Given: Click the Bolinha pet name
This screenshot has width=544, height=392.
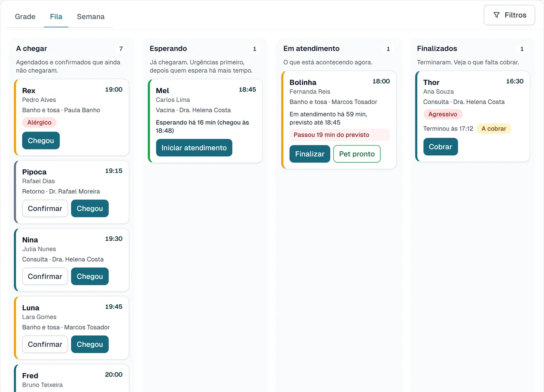Looking at the screenshot, I should 303,82.
